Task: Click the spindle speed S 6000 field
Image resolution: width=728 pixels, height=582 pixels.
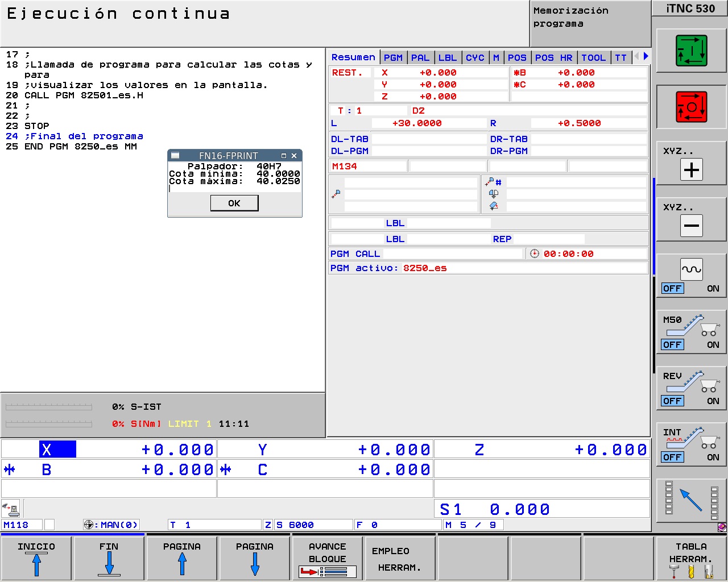Action: tap(313, 525)
